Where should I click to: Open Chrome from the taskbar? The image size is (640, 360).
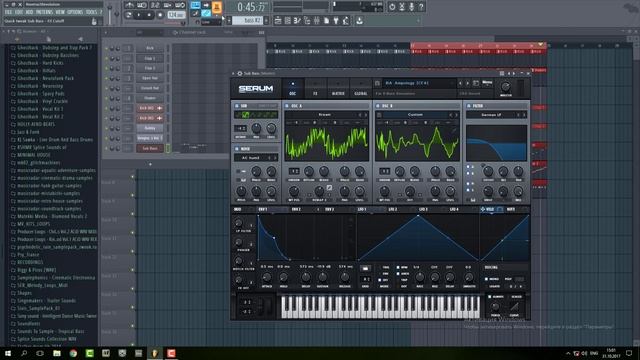pos(73,353)
